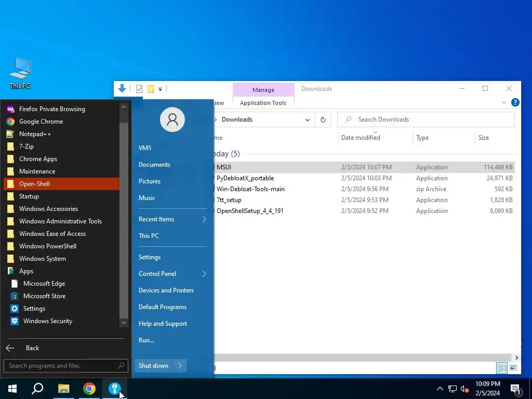
Task: Show hidden system tray icons
Action: coord(440,389)
